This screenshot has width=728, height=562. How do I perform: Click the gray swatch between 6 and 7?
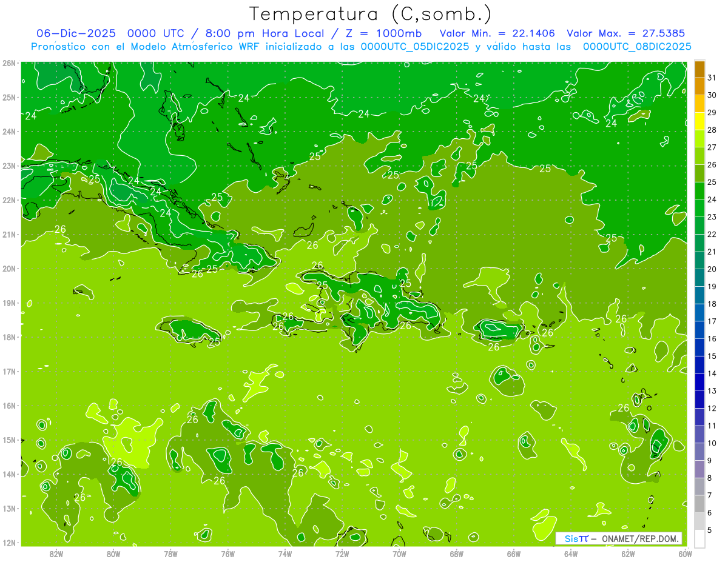point(699,504)
